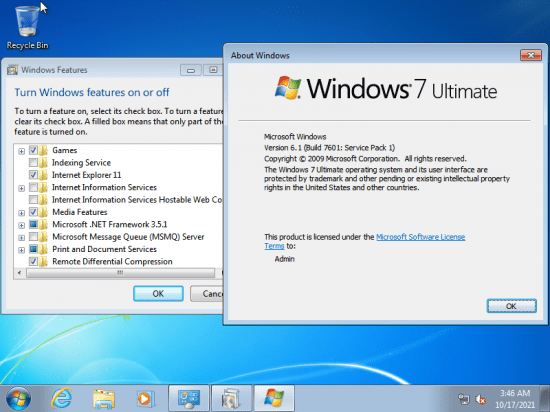This screenshot has width=550, height=412.
Task: Click the Microsoft .NET Framework folder icon
Action: point(43,224)
